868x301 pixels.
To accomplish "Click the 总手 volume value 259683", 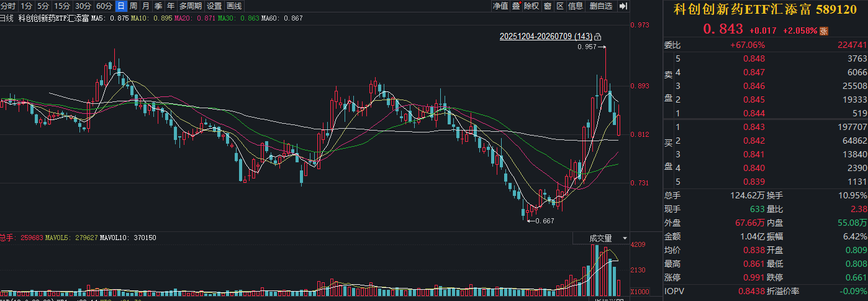I will tap(32, 238).
